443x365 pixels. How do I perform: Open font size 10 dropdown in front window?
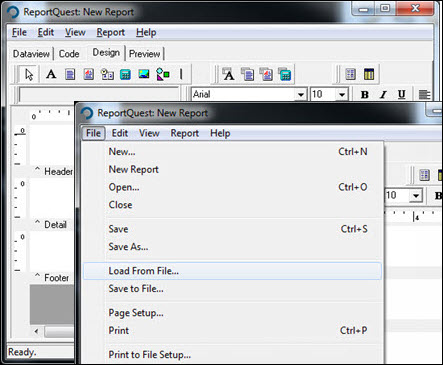click(416, 195)
